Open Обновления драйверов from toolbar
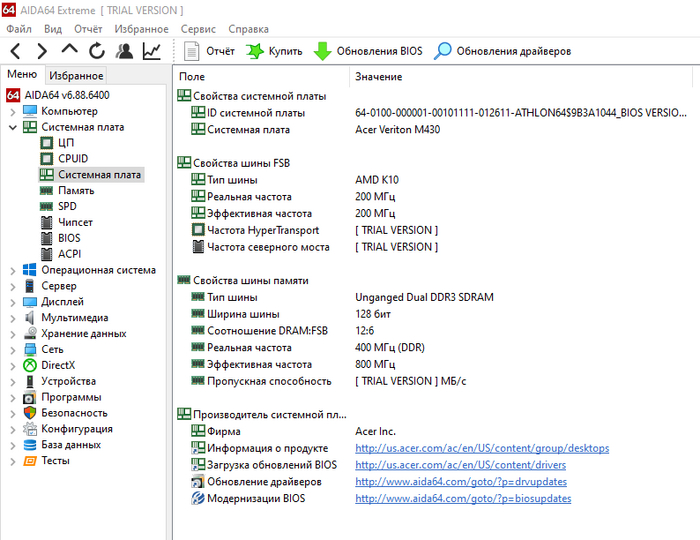The height and width of the screenshot is (540, 700). [502, 51]
